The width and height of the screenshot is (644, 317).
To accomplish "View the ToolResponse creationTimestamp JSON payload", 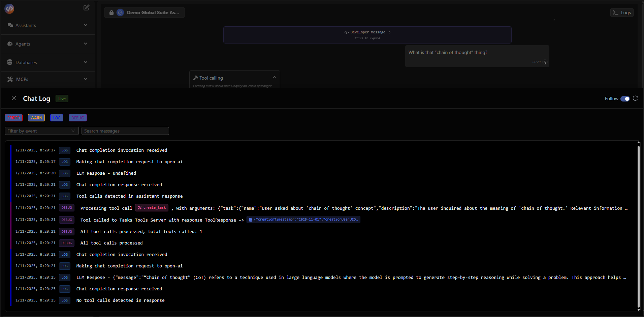I will 303,220.
